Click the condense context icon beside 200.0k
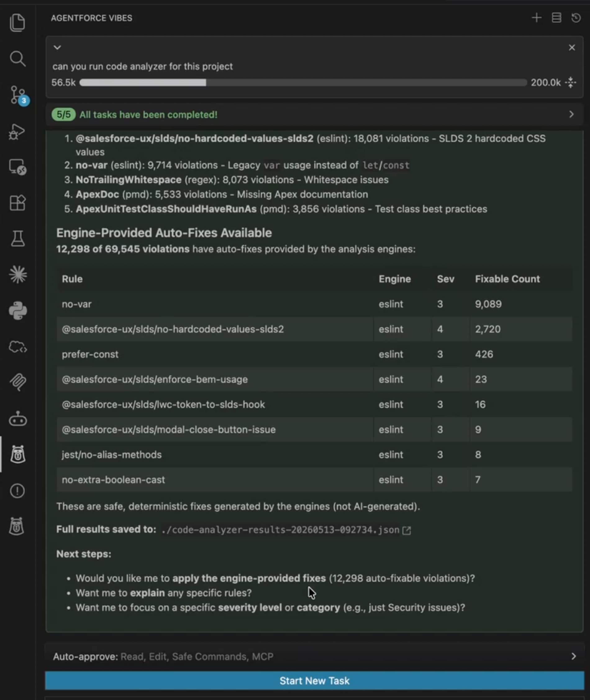 pos(571,82)
